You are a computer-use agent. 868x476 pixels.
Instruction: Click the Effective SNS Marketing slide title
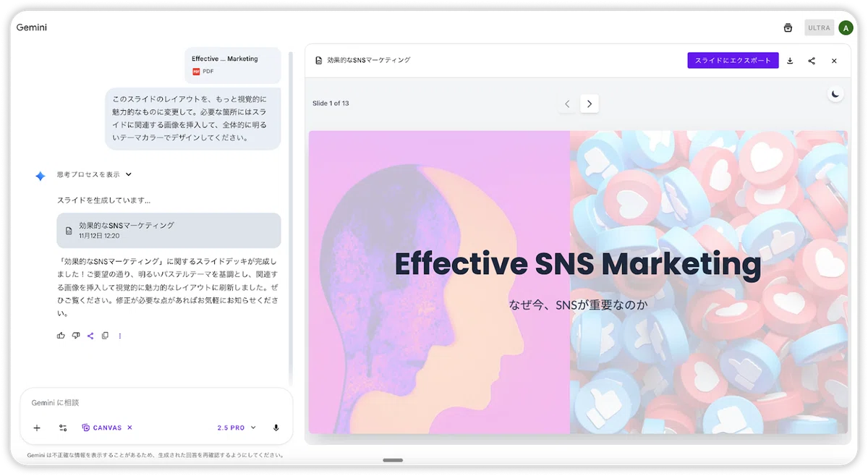click(578, 264)
